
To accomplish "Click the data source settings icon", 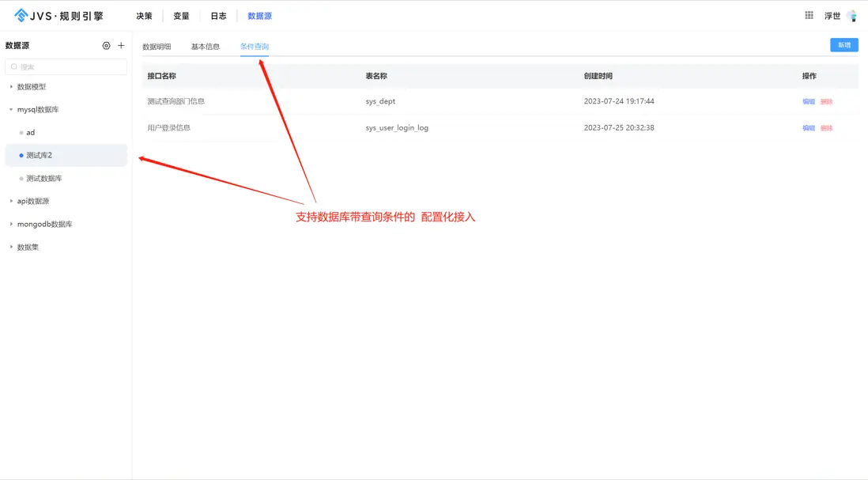I will pyautogui.click(x=106, y=45).
